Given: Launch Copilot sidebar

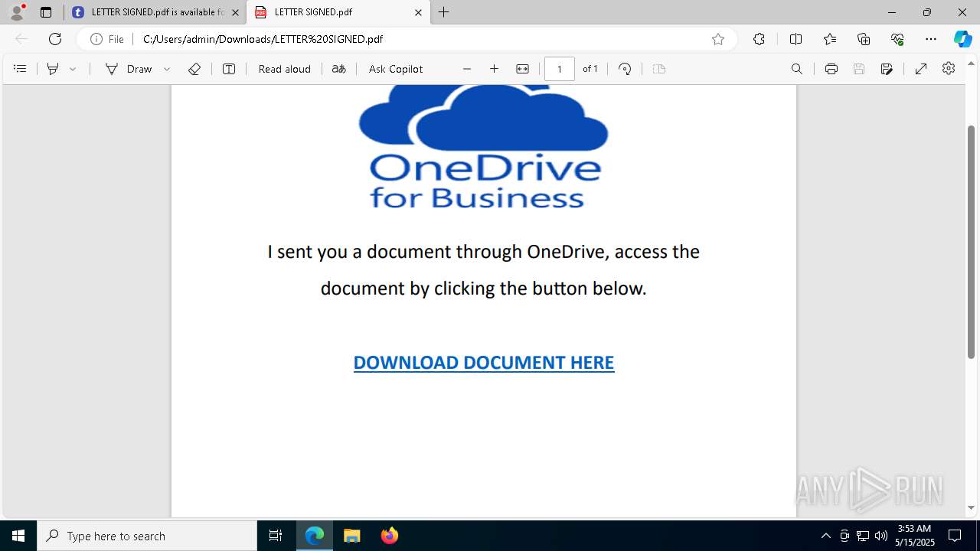Looking at the screenshot, I should point(962,39).
